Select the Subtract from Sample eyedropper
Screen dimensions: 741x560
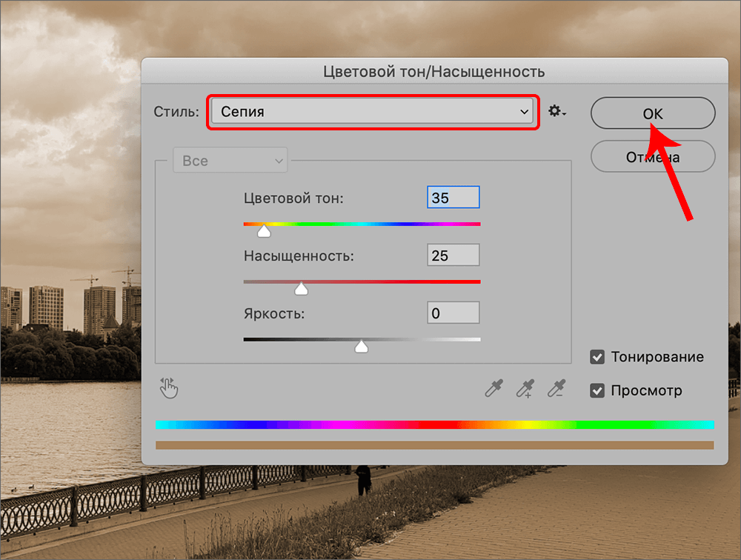click(556, 388)
